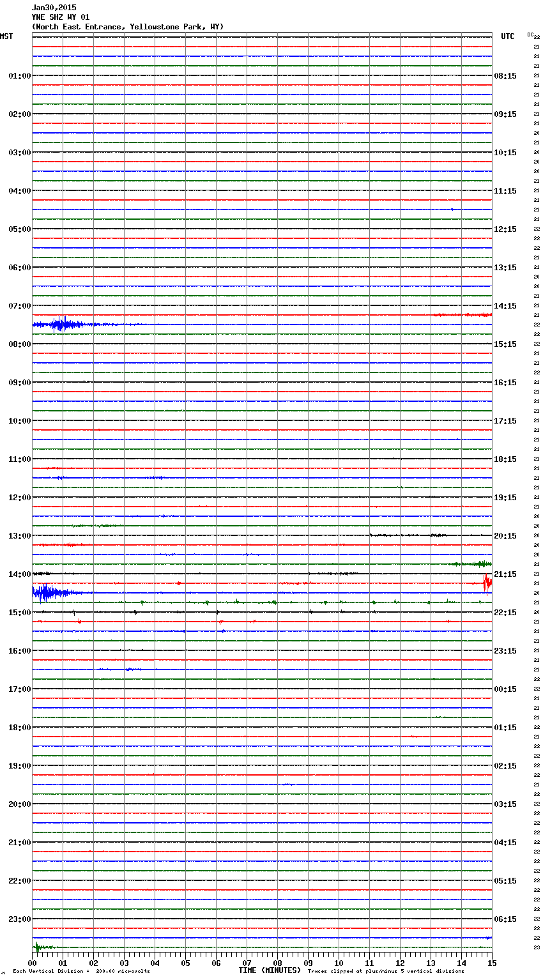This screenshot has width=543, height=980.
Task: Click the 06:15 UTC time label
Action: point(505,919)
